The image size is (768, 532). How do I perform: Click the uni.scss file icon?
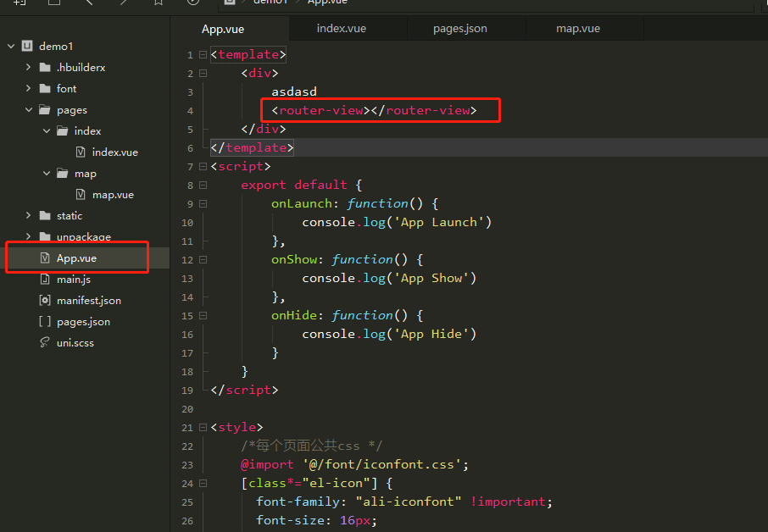click(x=45, y=343)
